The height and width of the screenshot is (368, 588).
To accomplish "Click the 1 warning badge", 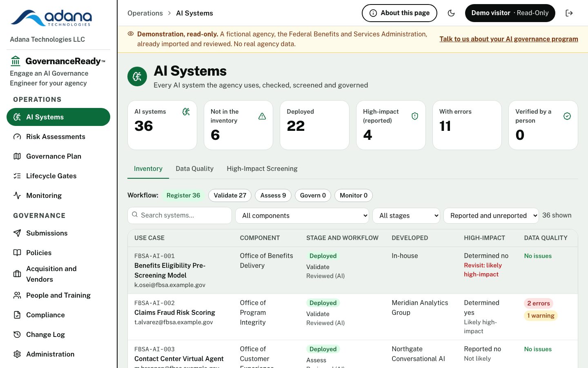I will click(541, 316).
